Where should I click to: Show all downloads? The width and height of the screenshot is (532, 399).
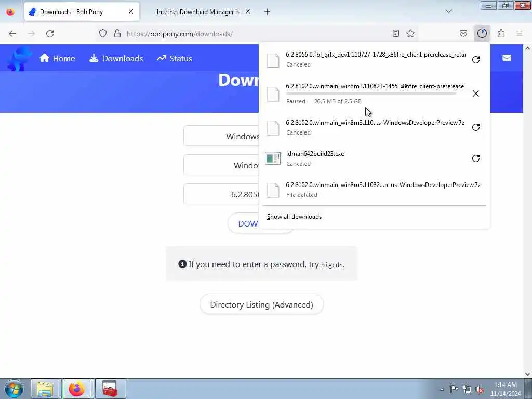pyautogui.click(x=294, y=217)
